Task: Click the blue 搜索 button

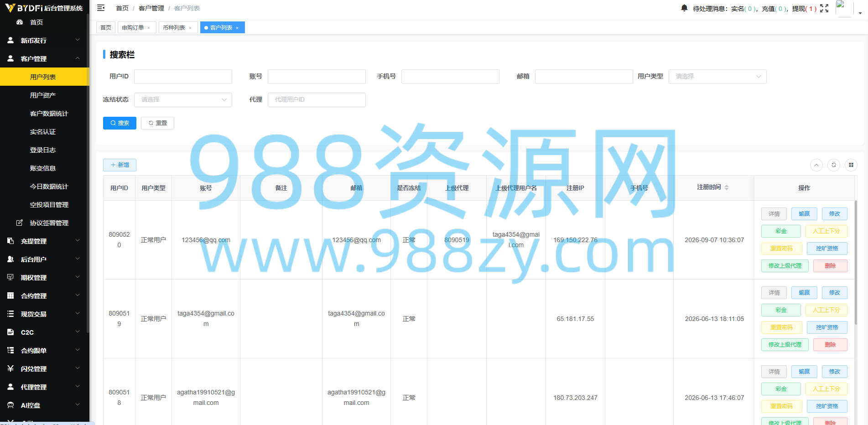Action: (x=120, y=123)
